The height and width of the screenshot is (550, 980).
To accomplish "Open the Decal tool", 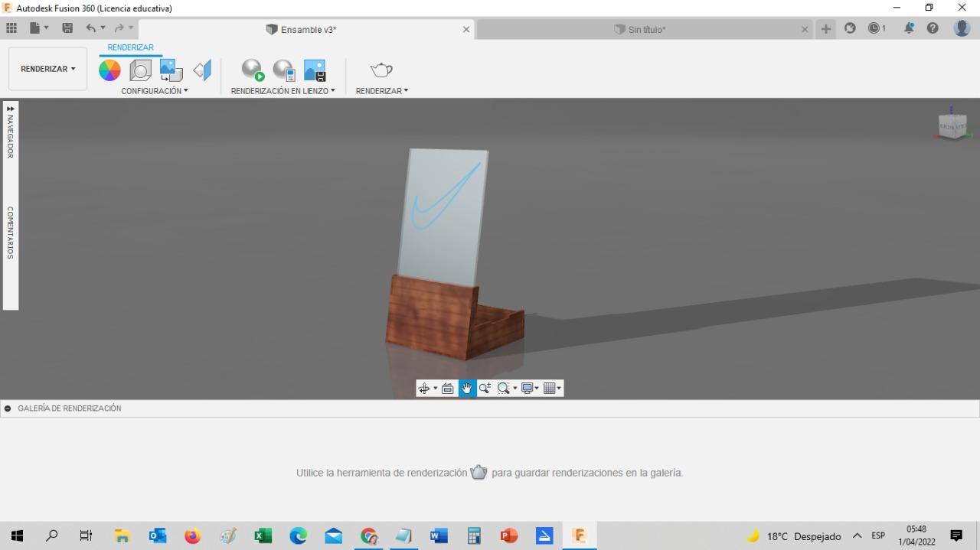I will (x=171, y=70).
